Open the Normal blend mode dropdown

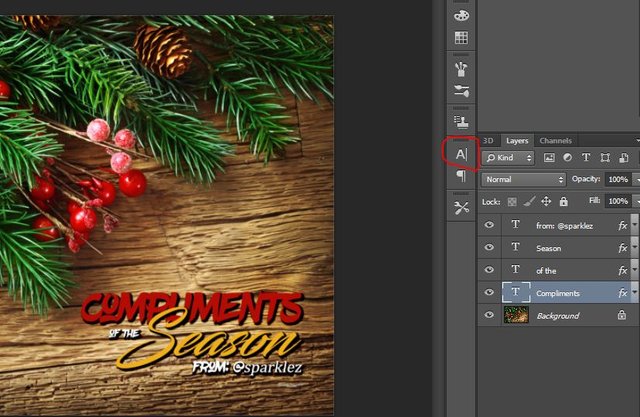point(523,180)
